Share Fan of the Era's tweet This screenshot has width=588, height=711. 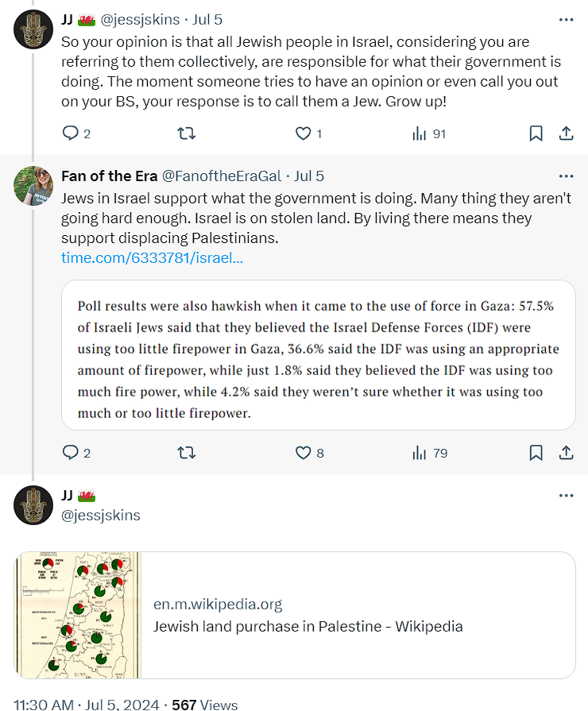(x=567, y=453)
